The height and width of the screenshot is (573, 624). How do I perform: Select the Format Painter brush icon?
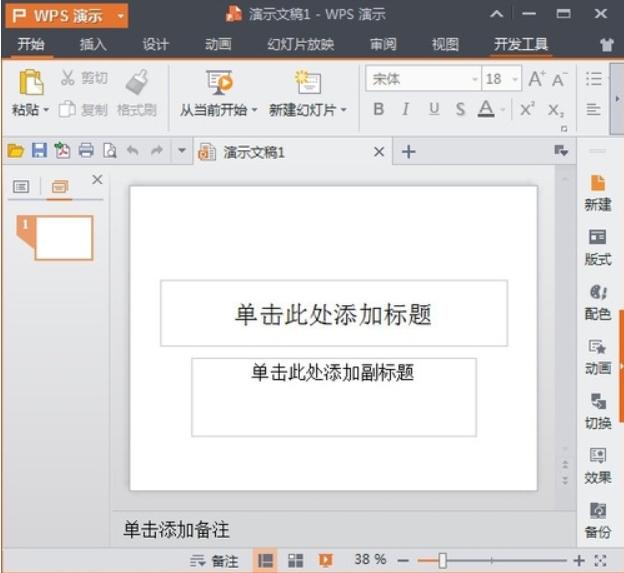(137, 82)
